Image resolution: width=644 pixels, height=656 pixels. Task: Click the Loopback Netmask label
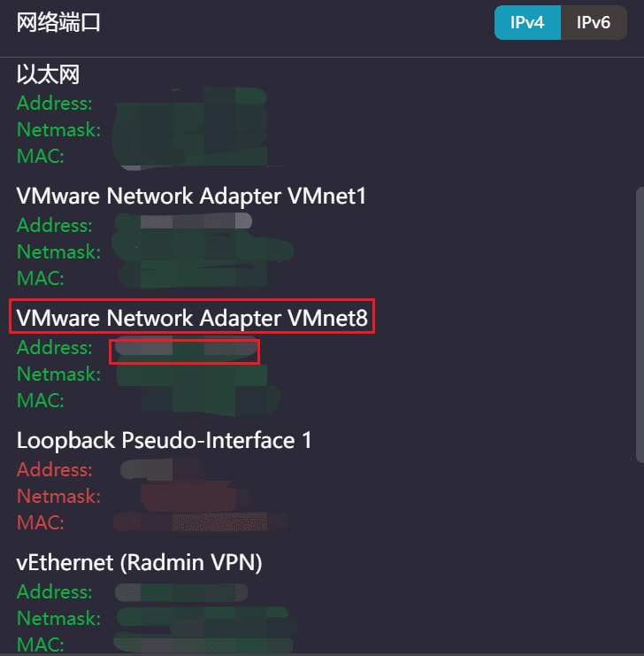pos(58,496)
